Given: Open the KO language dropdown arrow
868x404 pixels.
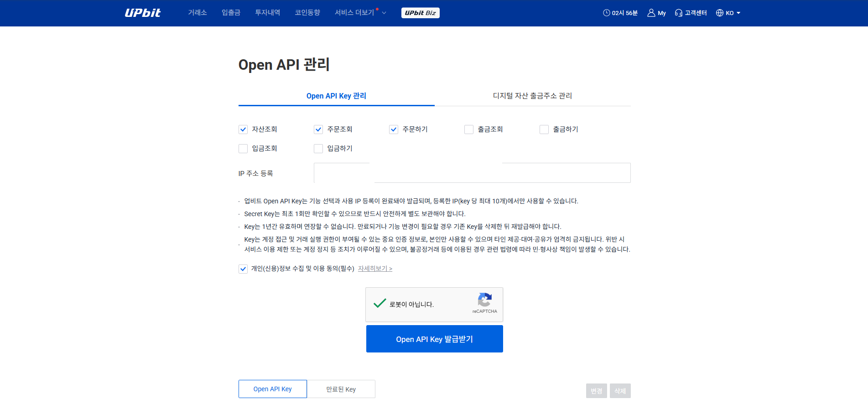Looking at the screenshot, I should (738, 13).
